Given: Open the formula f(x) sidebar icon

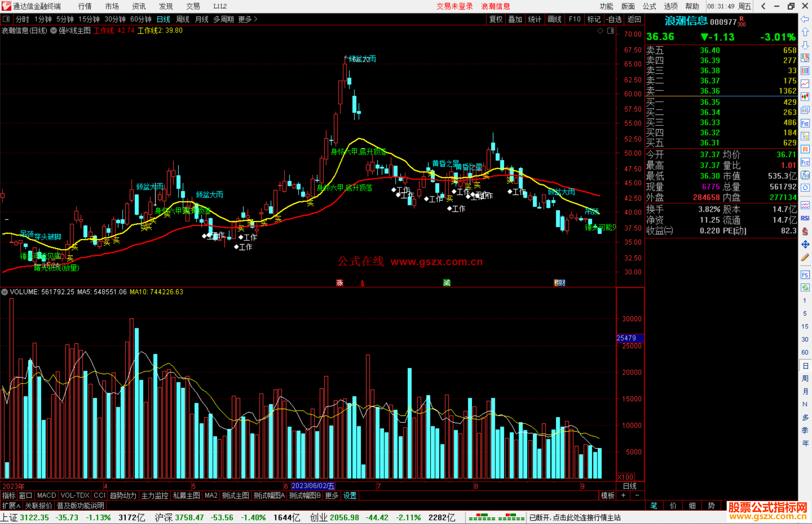Looking at the screenshot, I should pos(805,175).
